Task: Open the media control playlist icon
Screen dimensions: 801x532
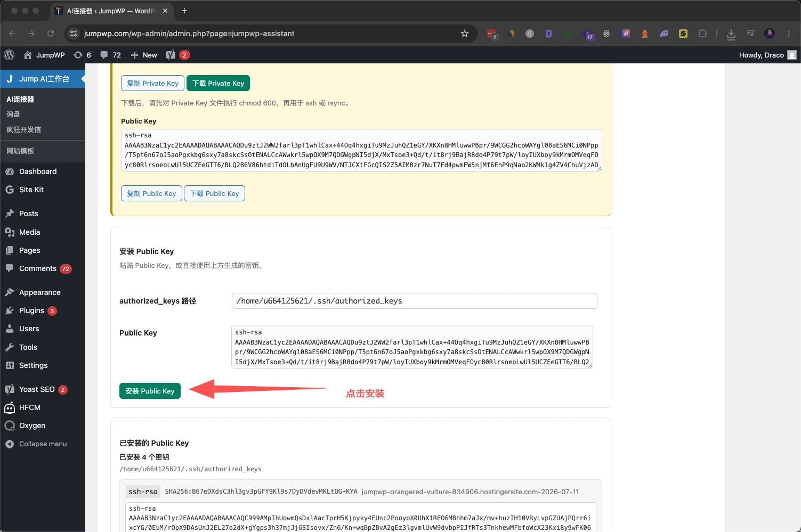Action: pyautogui.click(x=750, y=34)
